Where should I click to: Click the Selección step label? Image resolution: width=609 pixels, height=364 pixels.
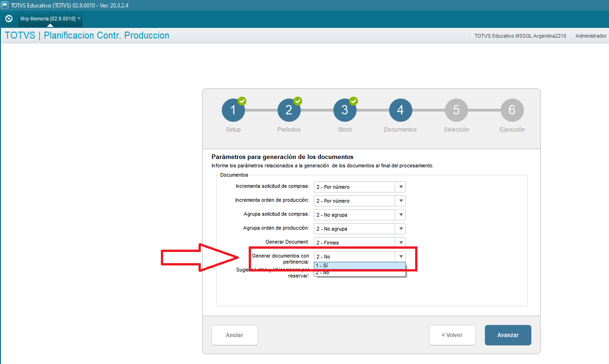pos(457,130)
